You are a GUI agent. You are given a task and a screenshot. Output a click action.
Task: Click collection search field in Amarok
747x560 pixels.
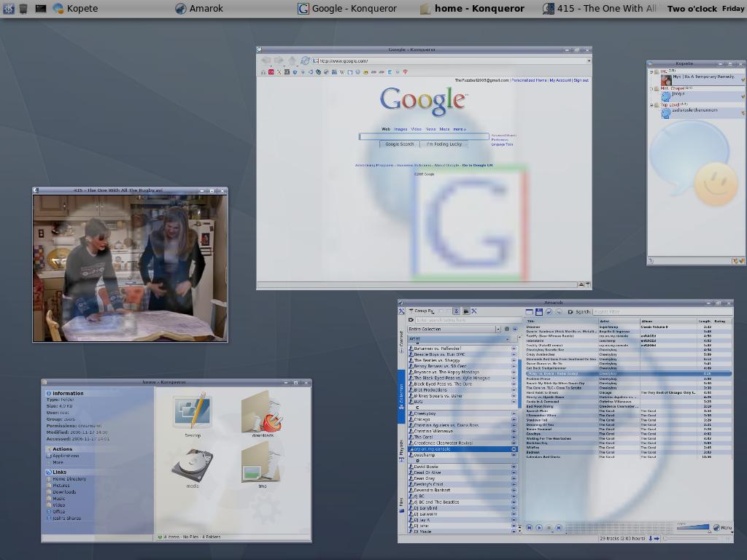468,320
